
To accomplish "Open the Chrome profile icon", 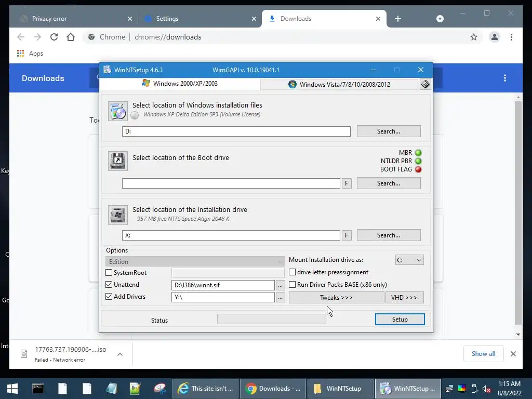I will 495,37.
